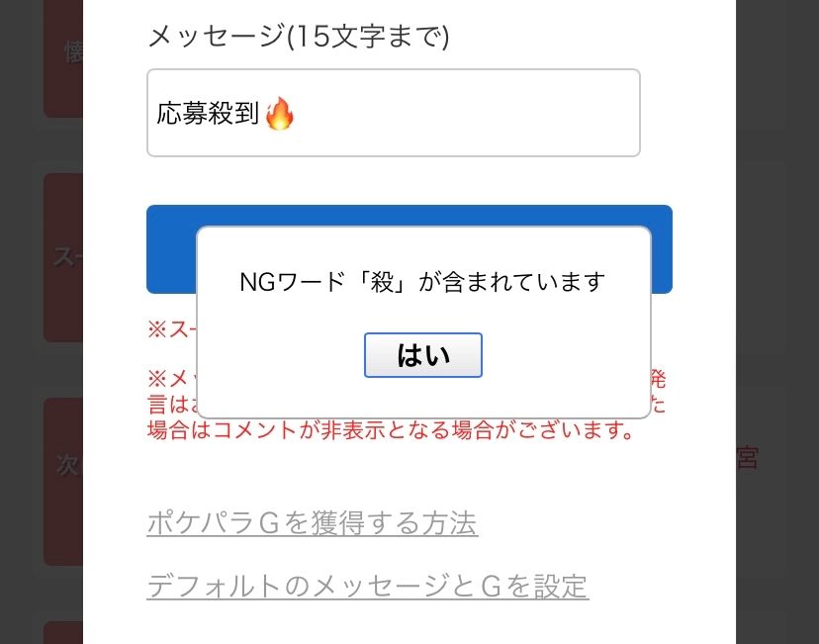This screenshot has width=819, height=644.
Task: Click the メッセージ(15文字まで) label
Action: (298, 37)
